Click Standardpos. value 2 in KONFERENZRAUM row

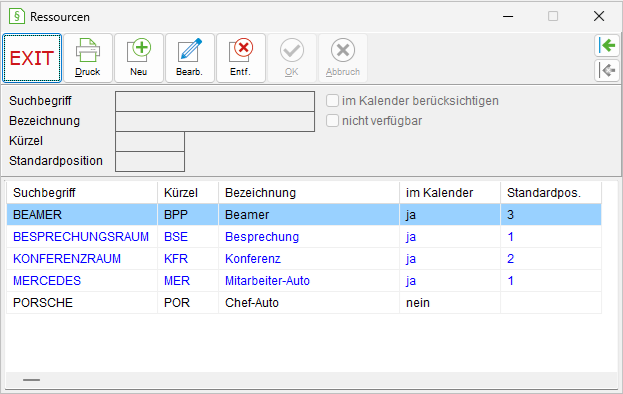pos(551,259)
